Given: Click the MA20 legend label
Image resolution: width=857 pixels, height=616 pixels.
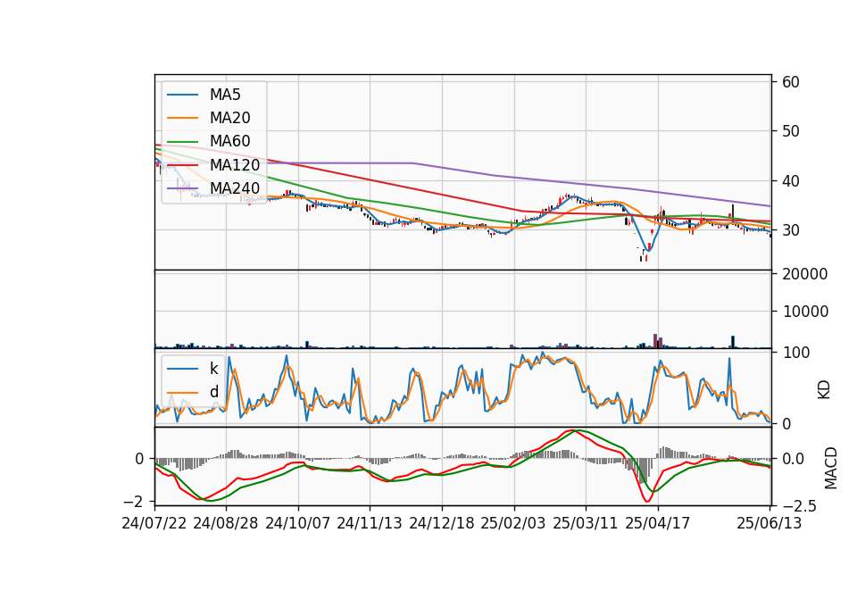Looking at the screenshot, I should click(x=229, y=118).
